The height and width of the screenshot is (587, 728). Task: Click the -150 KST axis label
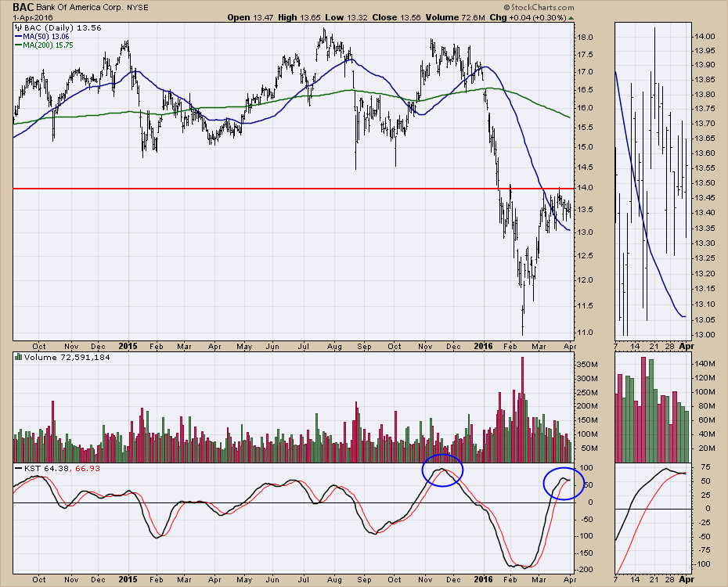click(x=586, y=553)
